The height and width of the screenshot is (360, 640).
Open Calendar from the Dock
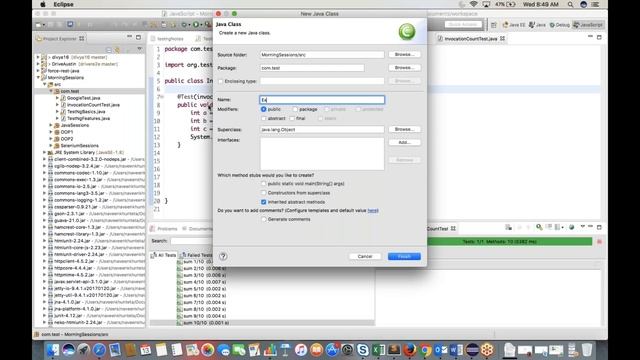tap(146, 350)
